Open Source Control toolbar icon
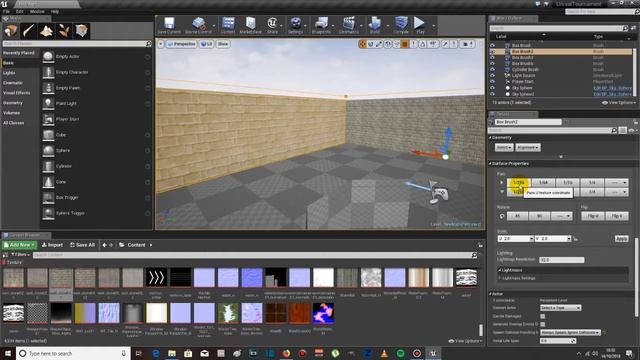Screen dimensions: 640x360 click(x=198, y=25)
